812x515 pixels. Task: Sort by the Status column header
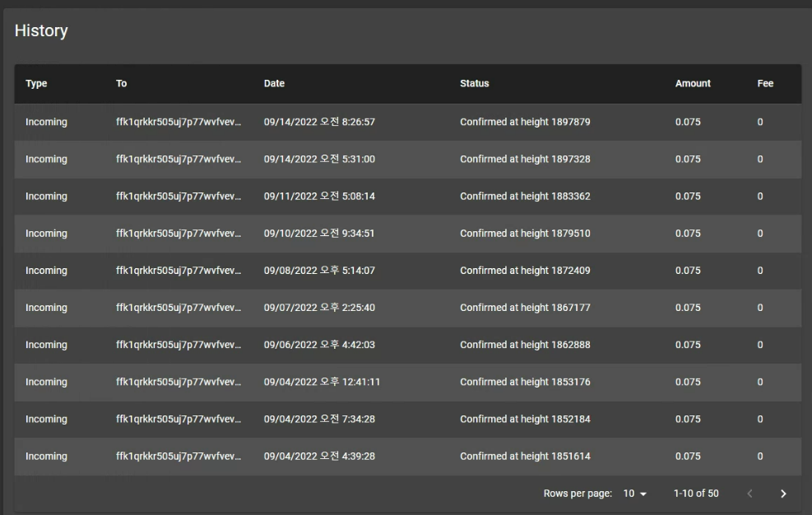475,83
